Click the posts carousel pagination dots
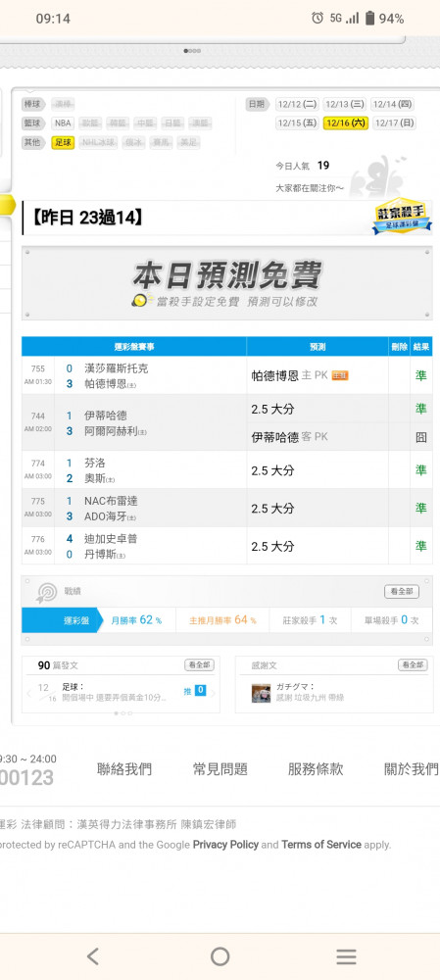This screenshot has width=440, height=980. click(122, 713)
